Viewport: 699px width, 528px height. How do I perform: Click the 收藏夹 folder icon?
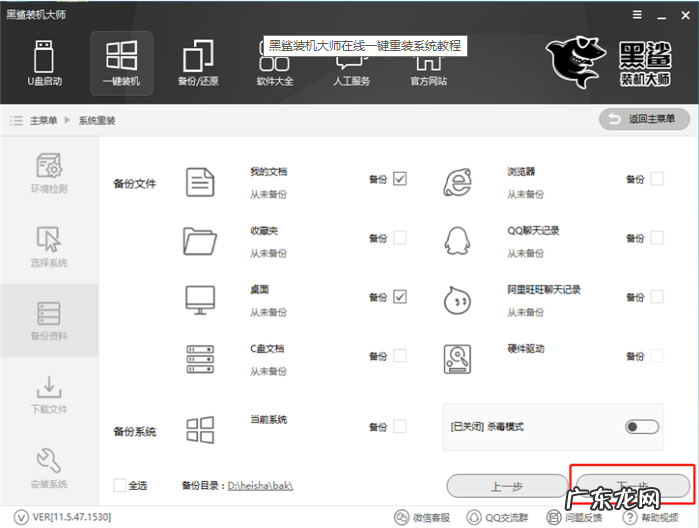200,241
